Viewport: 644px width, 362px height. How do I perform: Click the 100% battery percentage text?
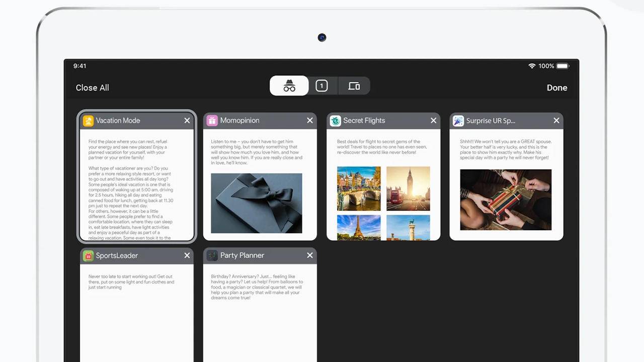click(x=546, y=66)
